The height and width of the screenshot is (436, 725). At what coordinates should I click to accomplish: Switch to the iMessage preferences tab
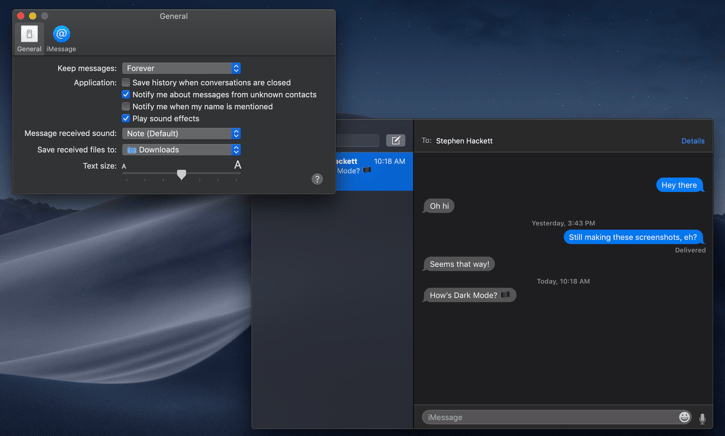pos(61,38)
